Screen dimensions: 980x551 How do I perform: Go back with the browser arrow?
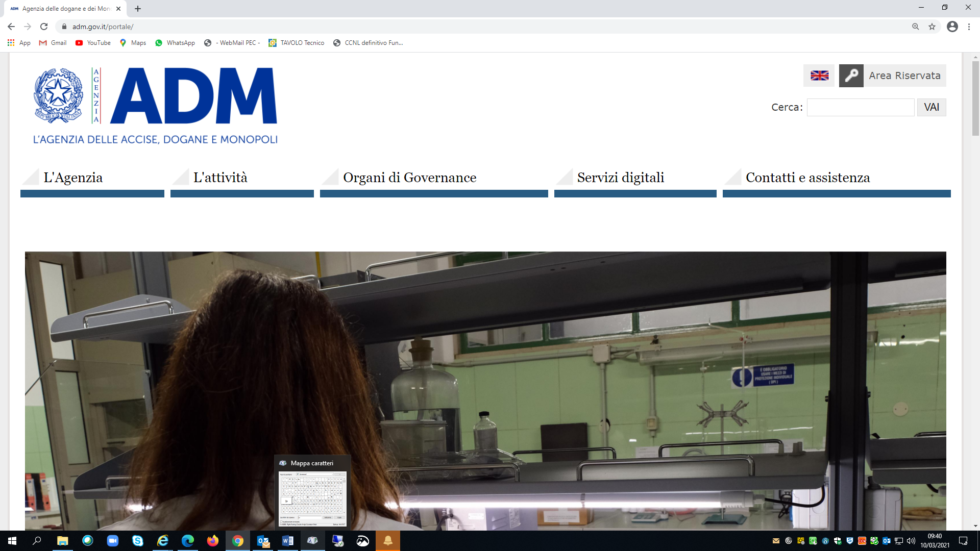pos(11,27)
